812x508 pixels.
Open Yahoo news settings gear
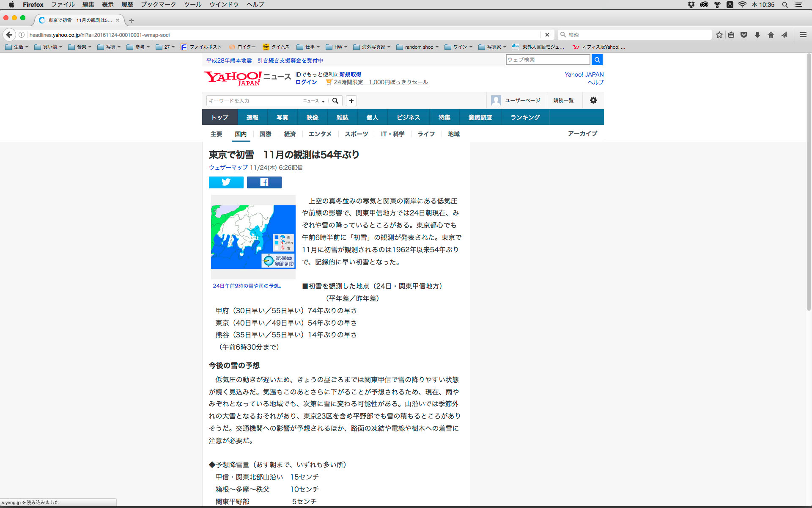click(593, 100)
